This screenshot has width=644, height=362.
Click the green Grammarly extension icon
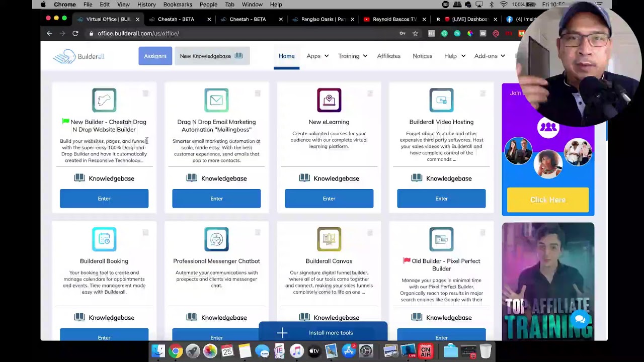pos(444,33)
